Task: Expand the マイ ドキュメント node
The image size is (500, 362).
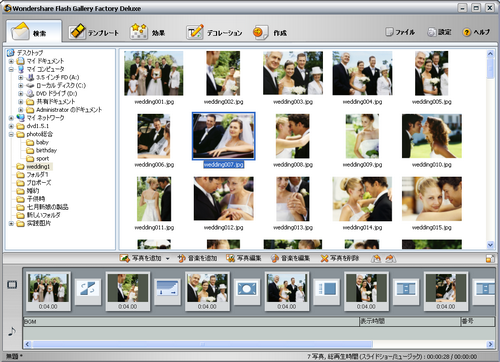Action: point(11,61)
